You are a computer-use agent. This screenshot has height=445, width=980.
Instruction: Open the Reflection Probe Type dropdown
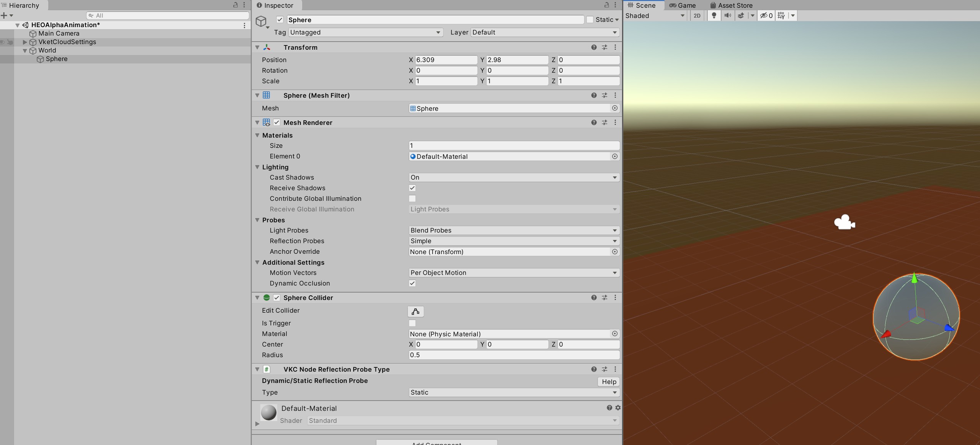[514, 393]
